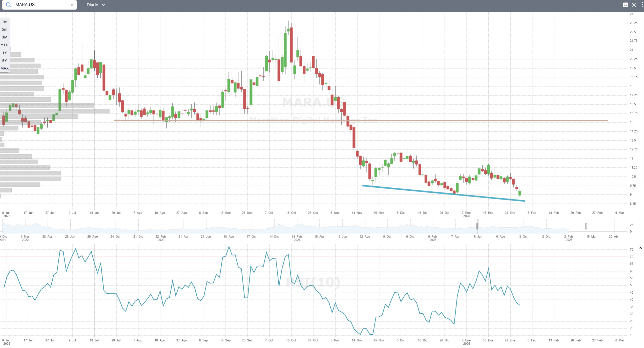Switch the range to 3M

[x=5, y=37]
